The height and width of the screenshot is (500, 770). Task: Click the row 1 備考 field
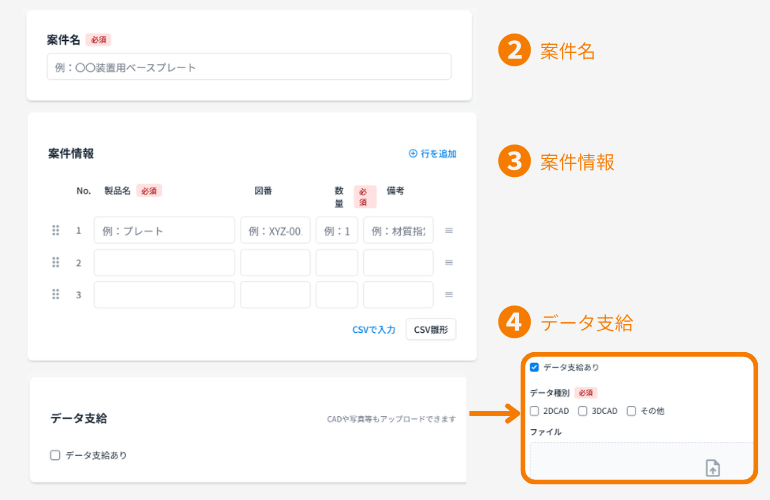[398, 230]
